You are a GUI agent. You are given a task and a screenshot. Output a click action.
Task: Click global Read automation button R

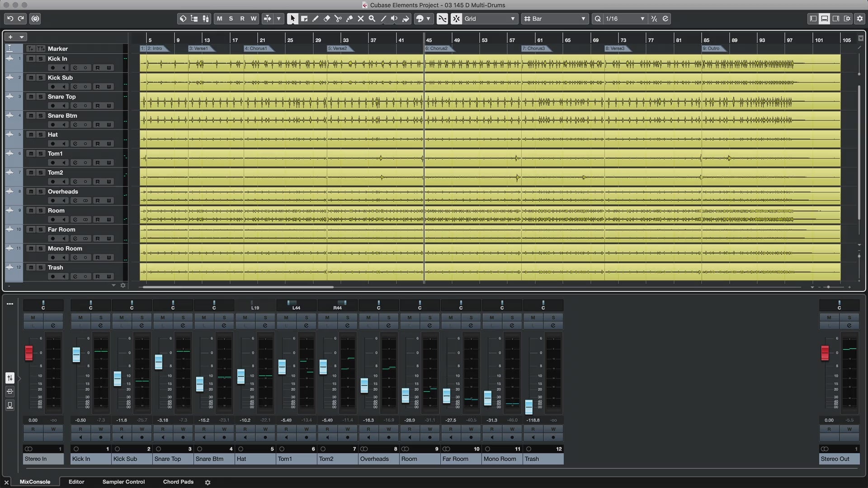pos(242,19)
